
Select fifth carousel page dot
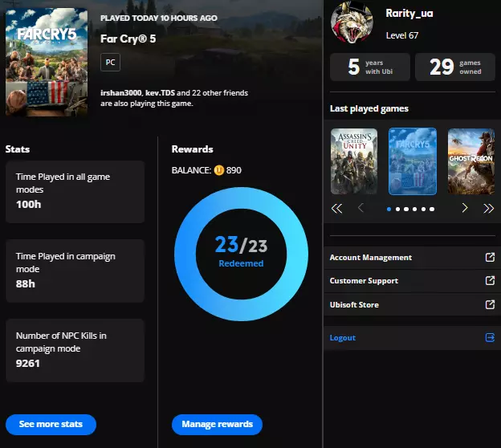(423, 209)
